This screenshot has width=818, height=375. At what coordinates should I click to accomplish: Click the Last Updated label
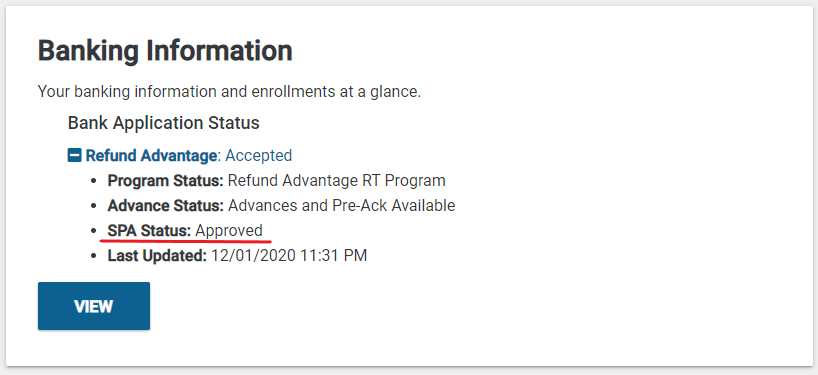[x=157, y=256]
